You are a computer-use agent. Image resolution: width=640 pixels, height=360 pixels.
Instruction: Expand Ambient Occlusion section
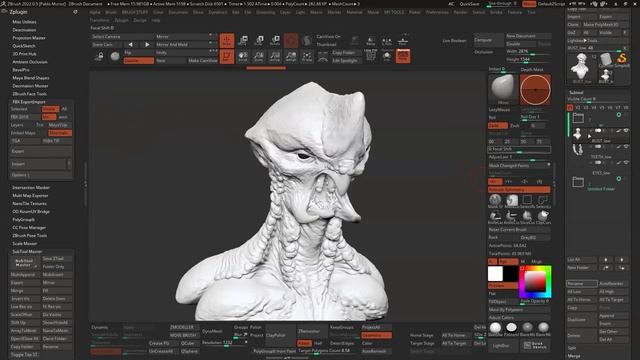point(30,62)
